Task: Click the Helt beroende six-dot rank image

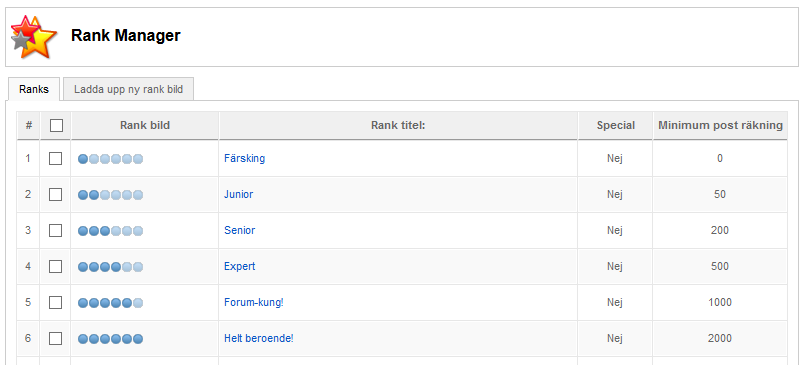Action: pos(110,339)
